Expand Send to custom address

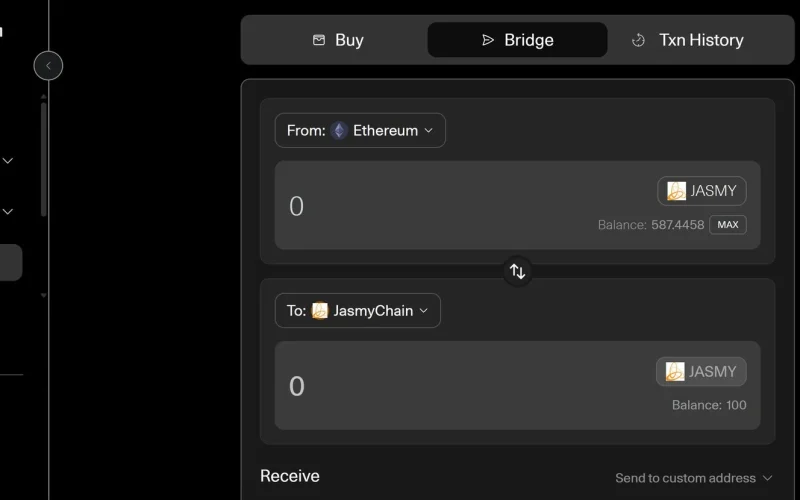click(694, 478)
